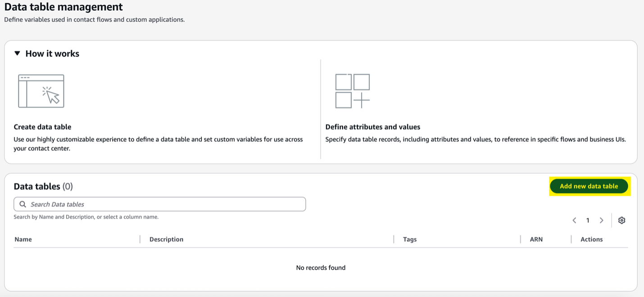Click the Actions column header
This screenshot has height=297, width=644.
point(591,239)
